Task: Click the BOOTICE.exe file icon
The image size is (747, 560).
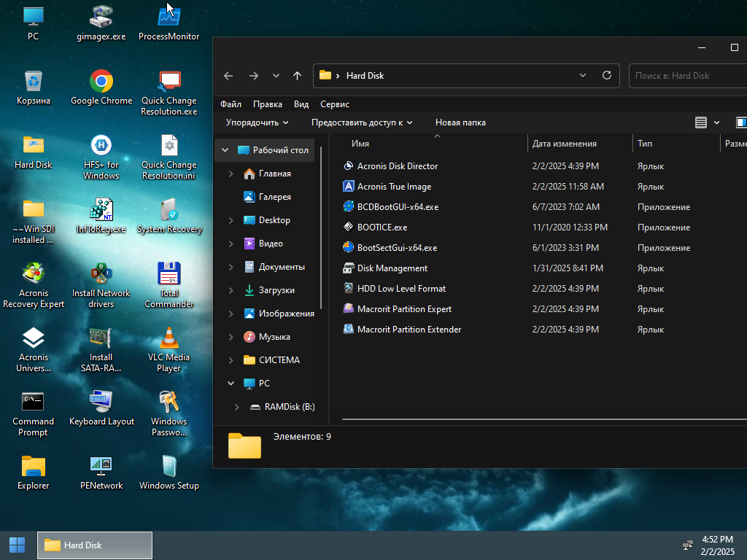Action: (x=349, y=227)
